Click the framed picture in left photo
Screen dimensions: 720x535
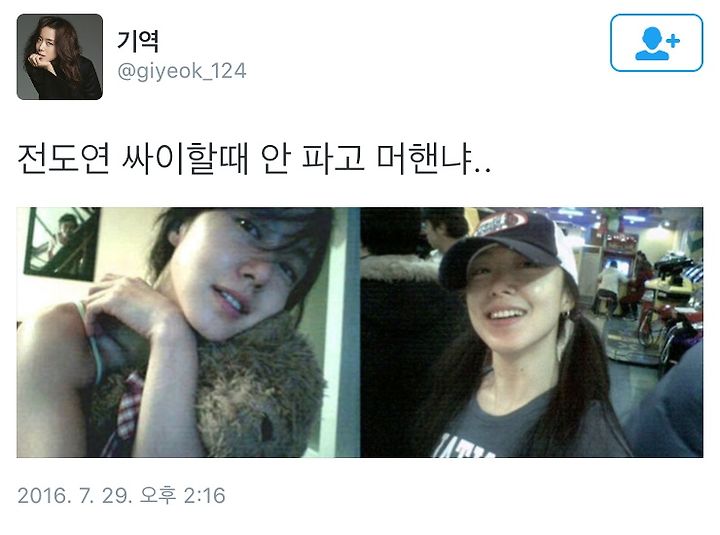click(x=62, y=242)
